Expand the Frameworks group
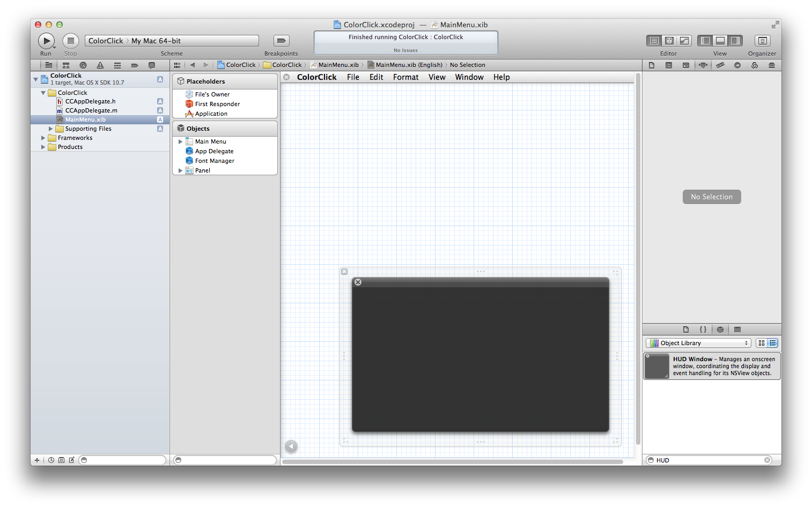 (43, 138)
